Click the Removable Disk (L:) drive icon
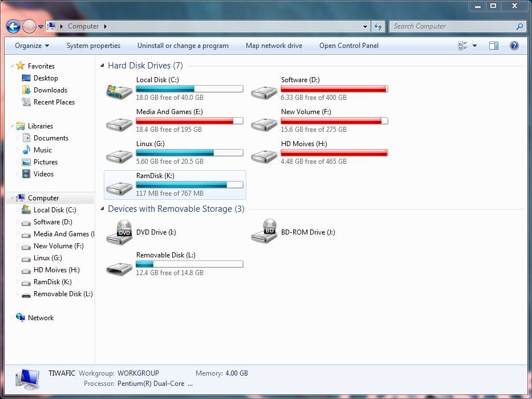Viewport: 532px width, 399px height. 119,267
